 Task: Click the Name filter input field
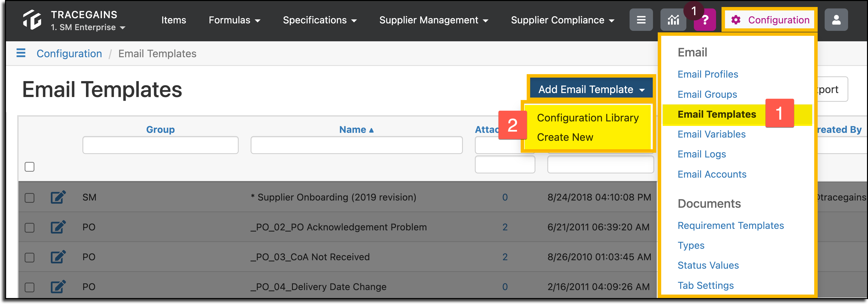pyautogui.click(x=357, y=145)
